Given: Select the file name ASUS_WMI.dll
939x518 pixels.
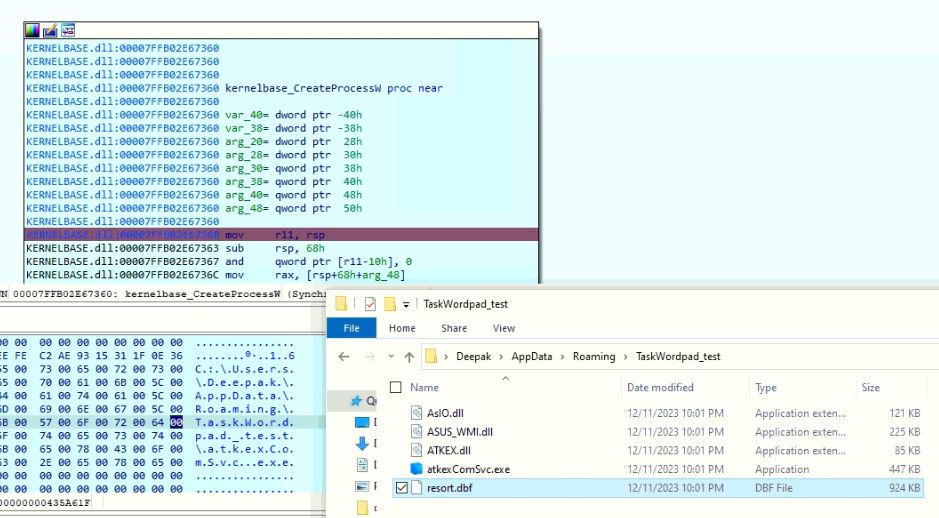Looking at the screenshot, I should (x=459, y=432).
